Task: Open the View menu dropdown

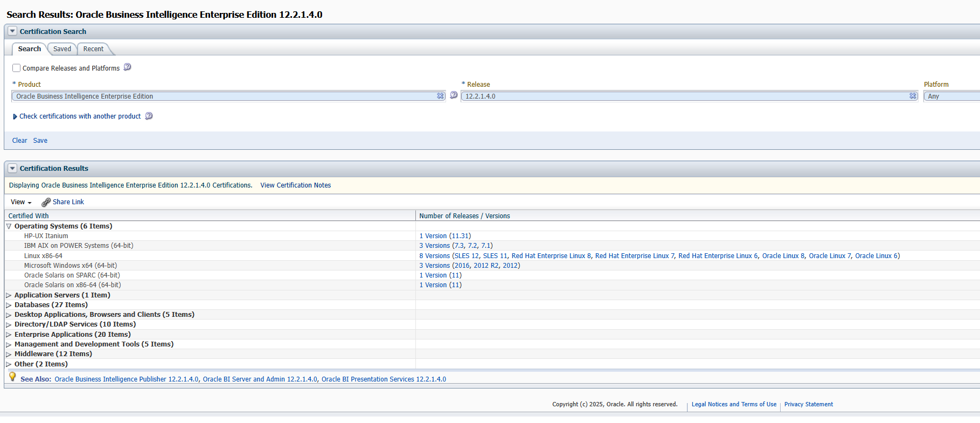Action: tap(21, 202)
